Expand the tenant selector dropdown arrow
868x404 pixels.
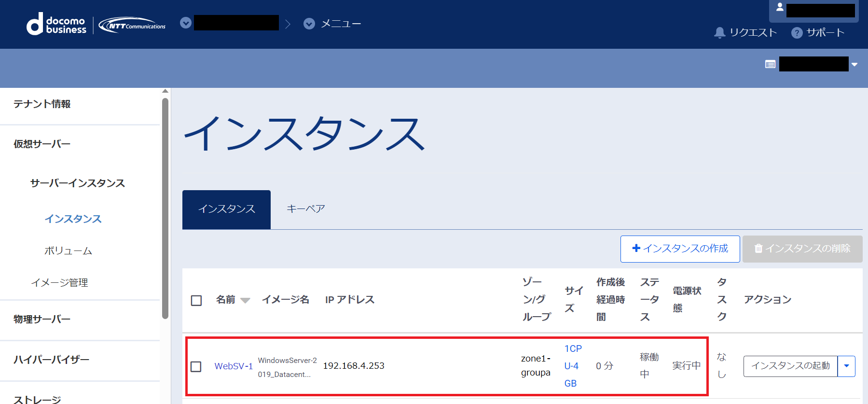(854, 65)
